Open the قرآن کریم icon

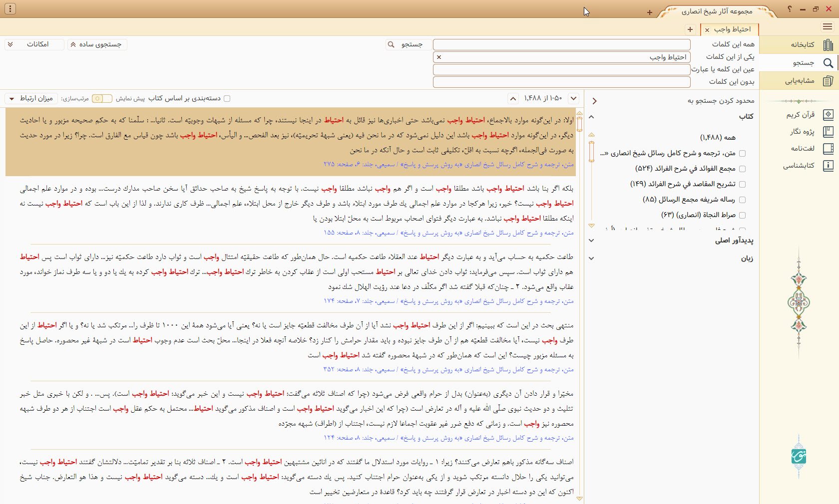828,115
